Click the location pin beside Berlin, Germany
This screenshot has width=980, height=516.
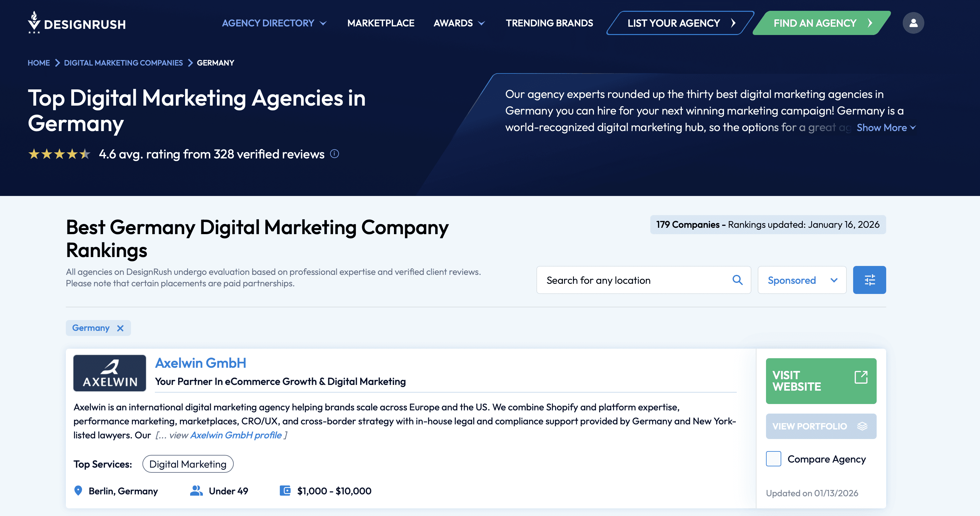point(79,491)
